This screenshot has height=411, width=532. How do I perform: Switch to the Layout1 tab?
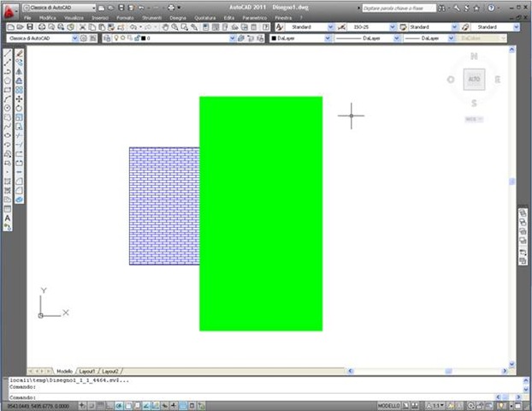[87, 372]
